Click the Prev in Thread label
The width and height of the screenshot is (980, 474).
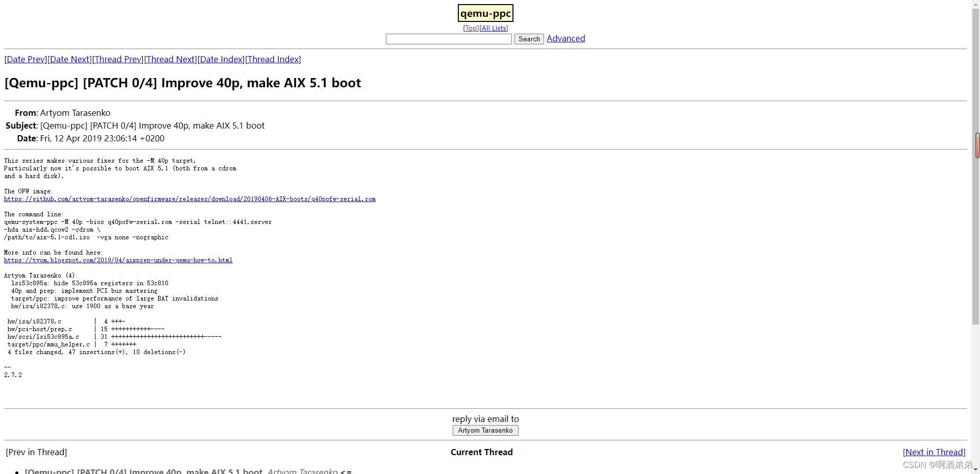[36, 453]
